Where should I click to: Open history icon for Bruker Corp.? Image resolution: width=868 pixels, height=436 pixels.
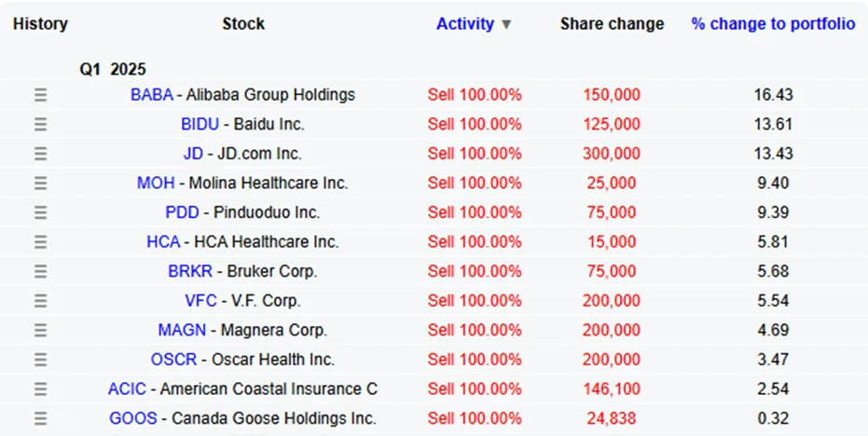[40, 272]
